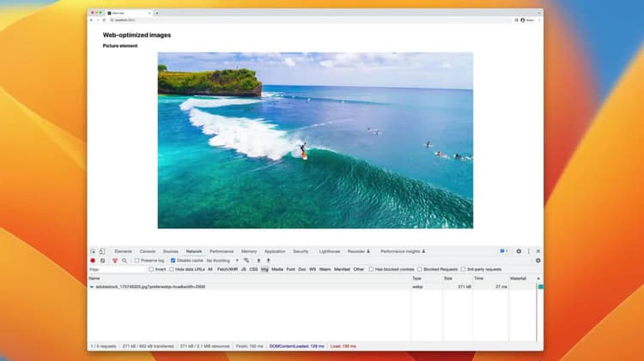Viewport: 644px width, 361px height.
Task: Toggle the device toolbar icon
Action: pyautogui.click(x=102, y=251)
